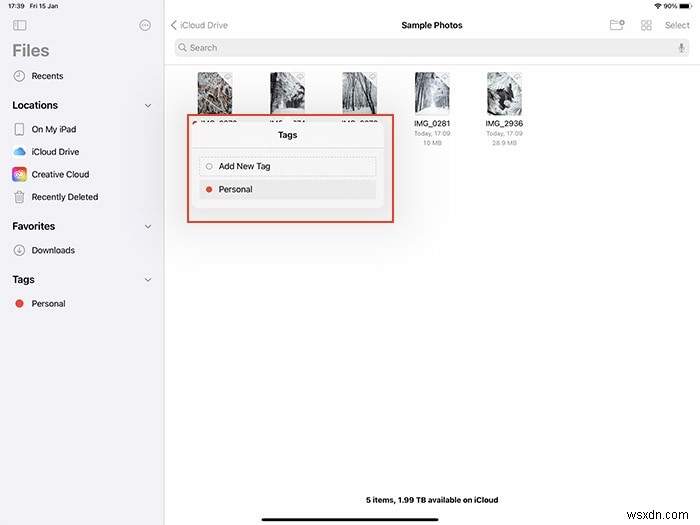The width and height of the screenshot is (700, 525).
Task: Click the iCloud Drive cloud icon
Action: tap(19, 152)
